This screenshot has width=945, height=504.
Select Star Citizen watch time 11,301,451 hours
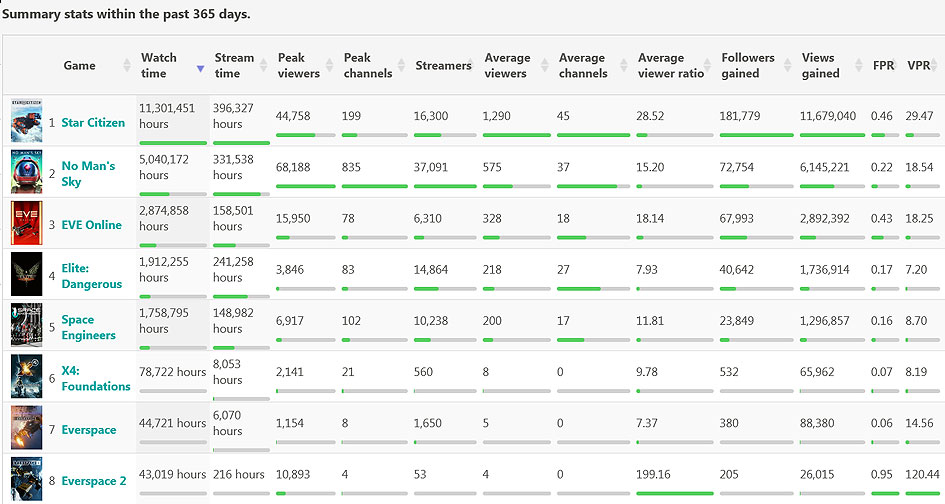coord(167,116)
